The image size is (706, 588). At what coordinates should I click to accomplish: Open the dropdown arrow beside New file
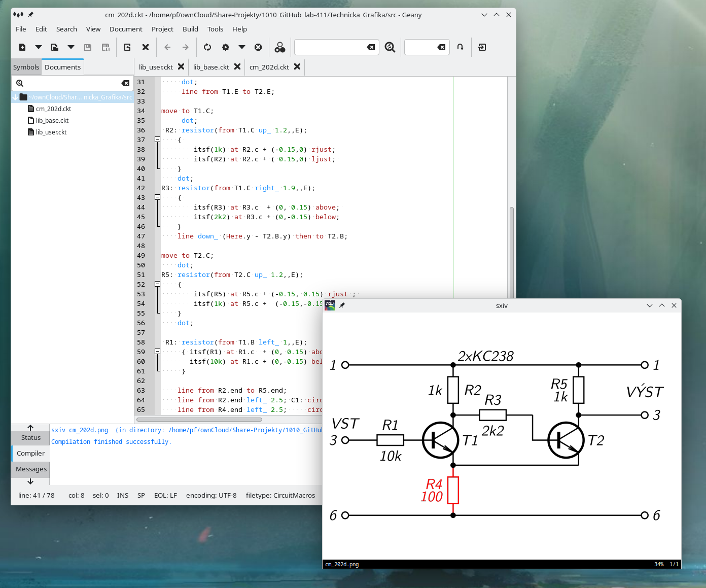point(39,47)
